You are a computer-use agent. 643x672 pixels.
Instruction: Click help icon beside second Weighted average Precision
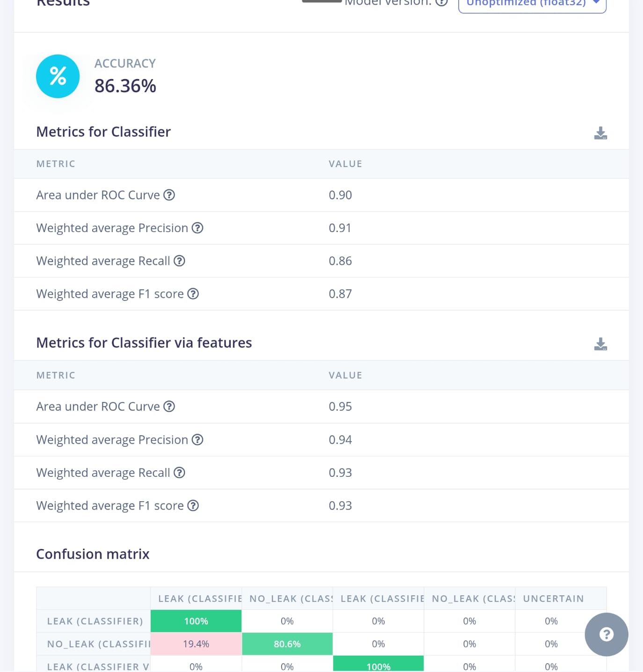pos(197,440)
